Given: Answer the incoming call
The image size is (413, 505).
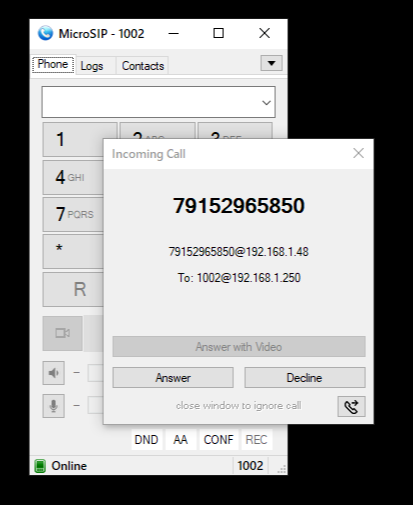Looking at the screenshot, I should [173, 378].
